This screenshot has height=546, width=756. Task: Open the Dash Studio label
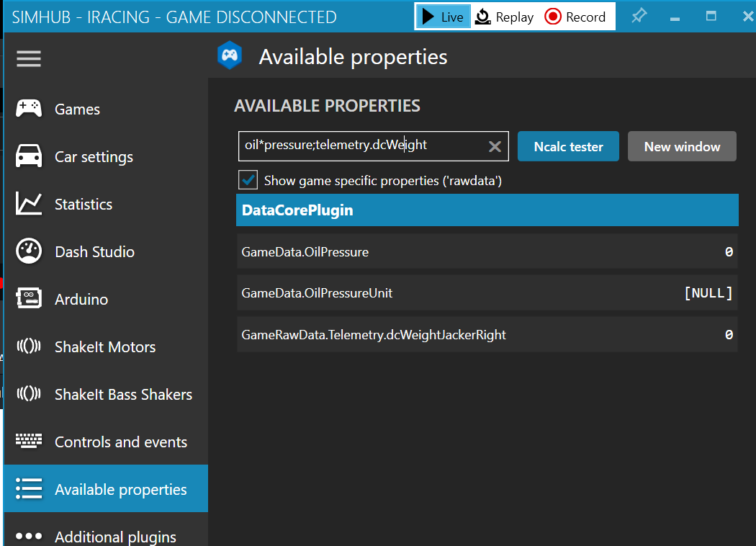(x=94, y=252)
